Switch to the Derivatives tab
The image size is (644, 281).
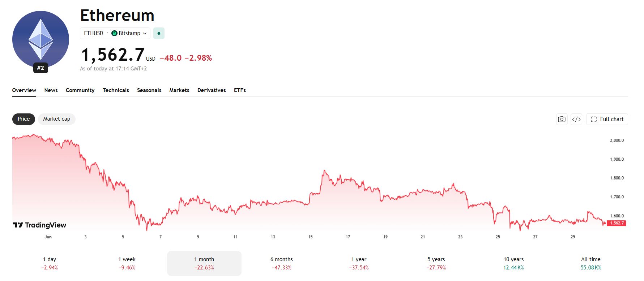click(x=212, y=90)
